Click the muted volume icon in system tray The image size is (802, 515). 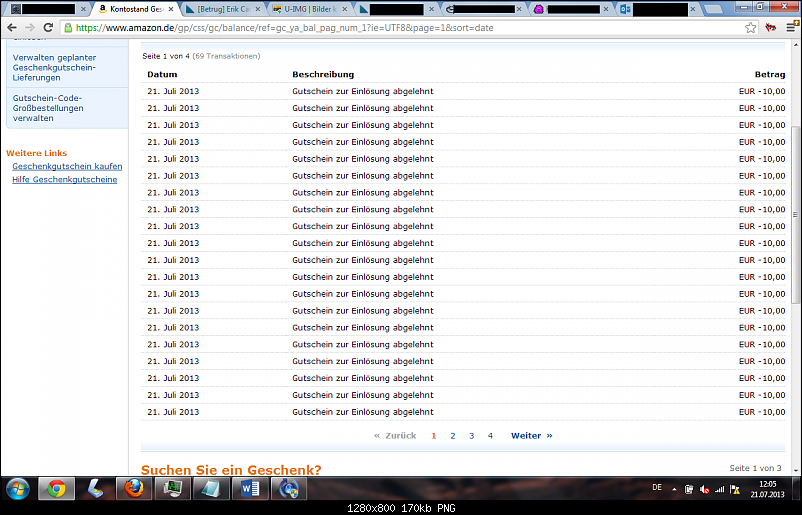point(704,489)
